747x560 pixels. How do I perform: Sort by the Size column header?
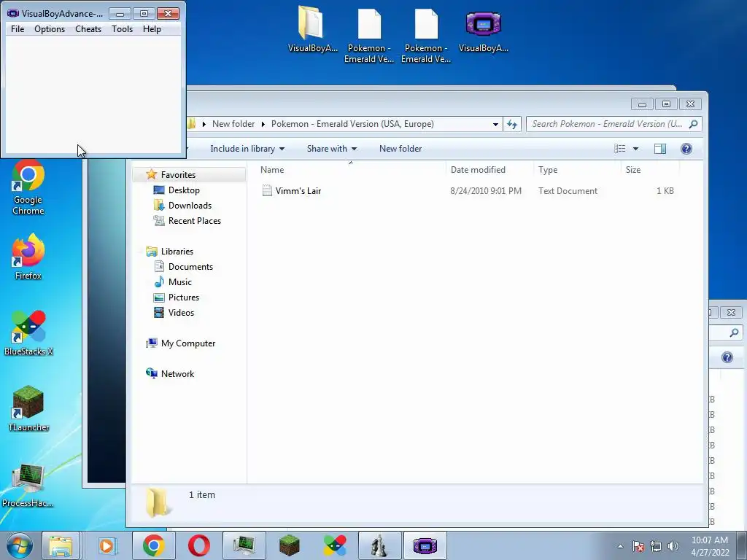pos(650,169)
